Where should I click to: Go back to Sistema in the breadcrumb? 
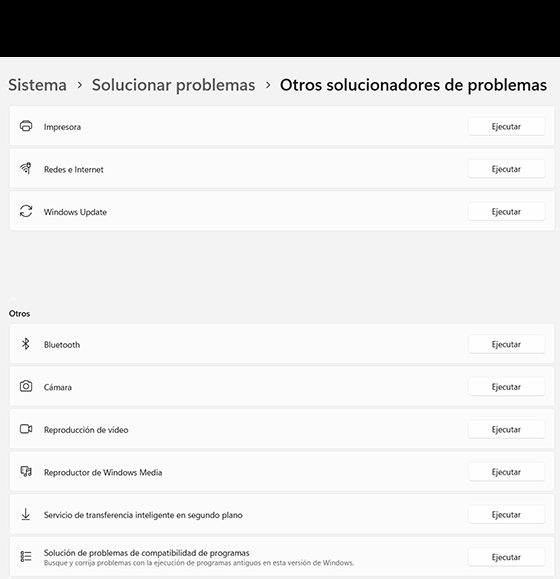coord(38,85)
